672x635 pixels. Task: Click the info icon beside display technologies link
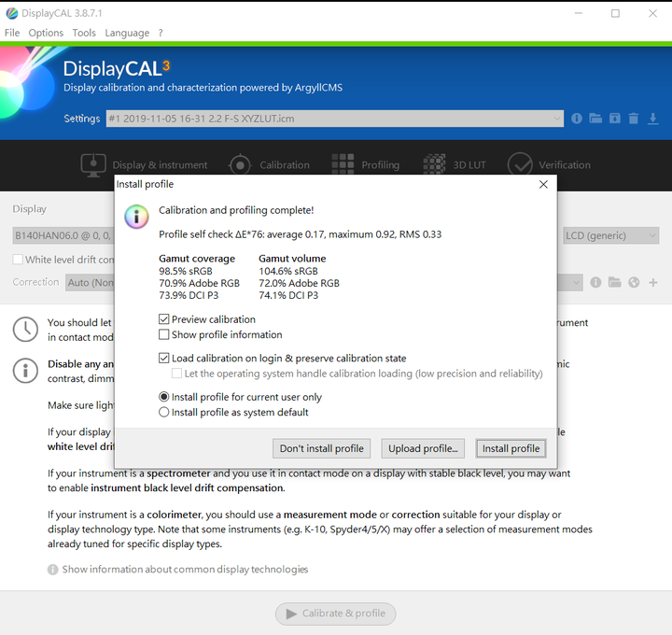click(52, 570)
